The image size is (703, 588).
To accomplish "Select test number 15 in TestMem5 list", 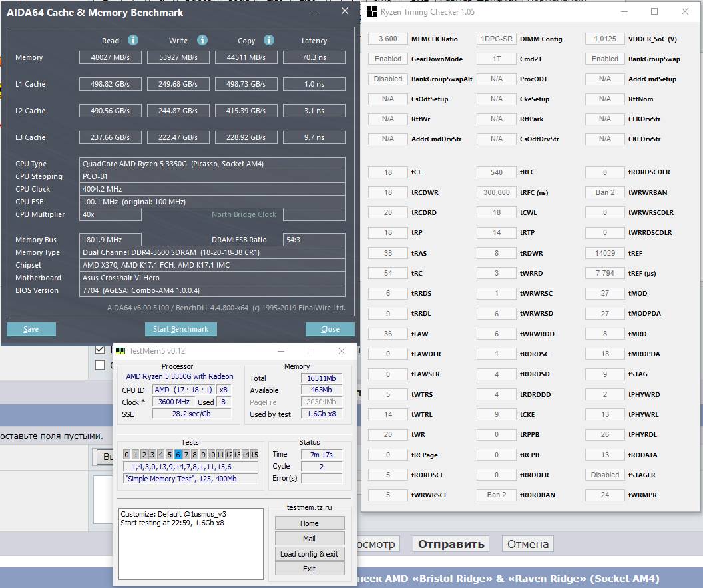I will click(254, 455).
